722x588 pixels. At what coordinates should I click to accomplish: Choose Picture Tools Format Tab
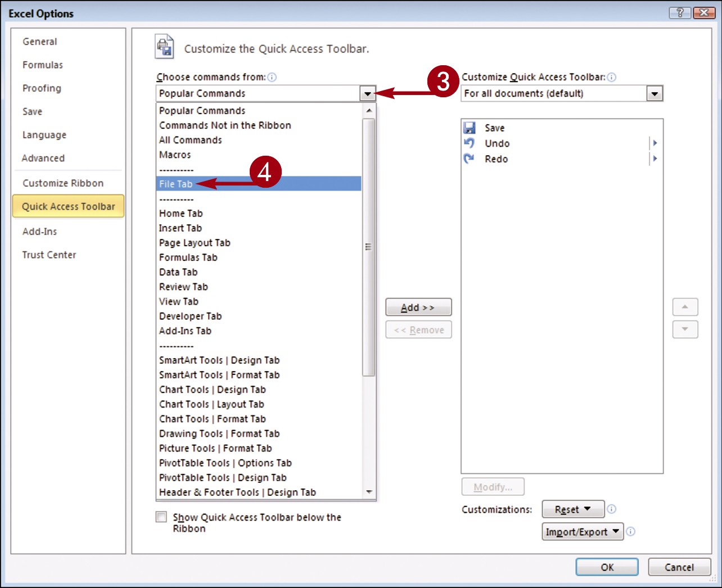(259, 448)
